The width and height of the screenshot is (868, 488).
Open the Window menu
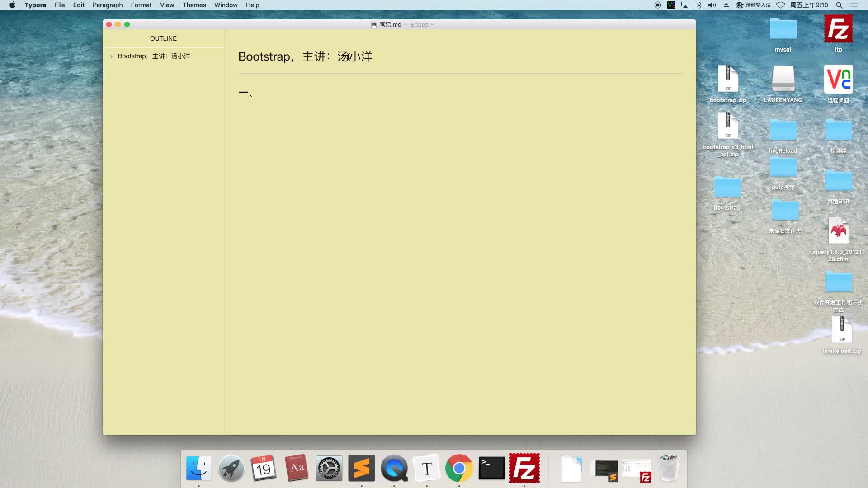(226, 5)
